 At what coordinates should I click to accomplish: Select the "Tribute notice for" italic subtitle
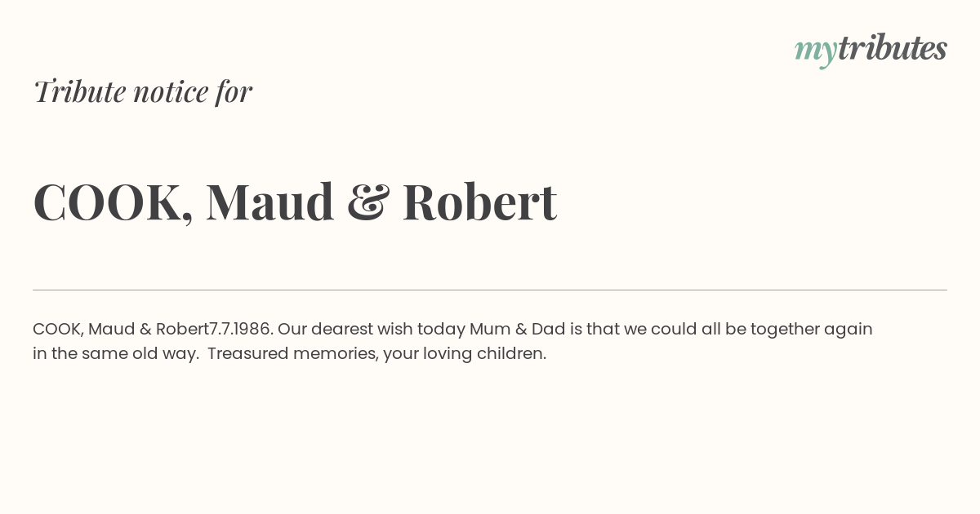142,91
